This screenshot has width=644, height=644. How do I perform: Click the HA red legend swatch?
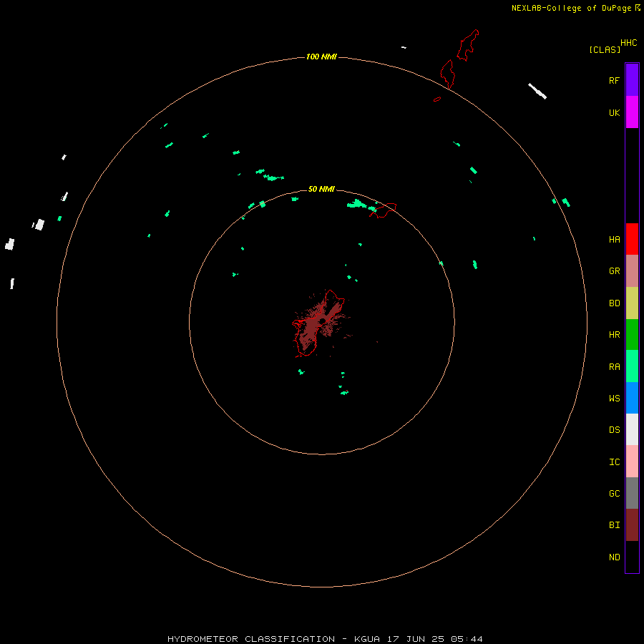tap(632, 239)
